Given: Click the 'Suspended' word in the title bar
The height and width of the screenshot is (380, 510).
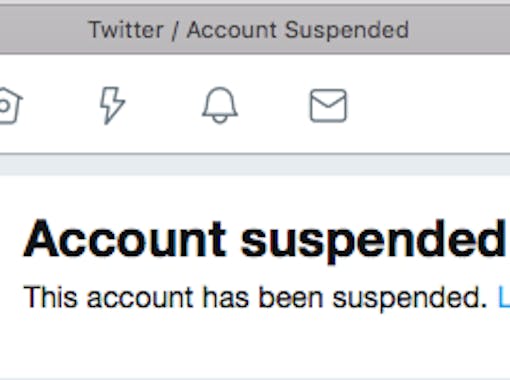Looking at the screenshot, I should tap(347, 31).
